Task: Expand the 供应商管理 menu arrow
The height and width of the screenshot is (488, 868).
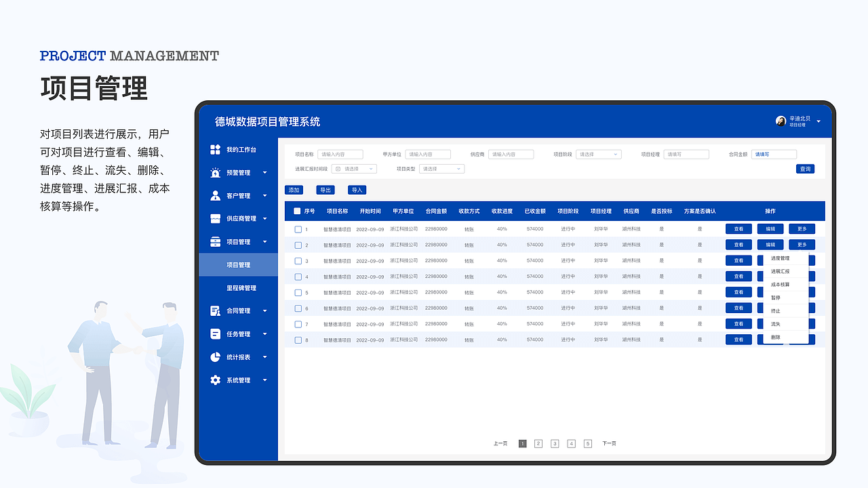Action: click(264, 219)
